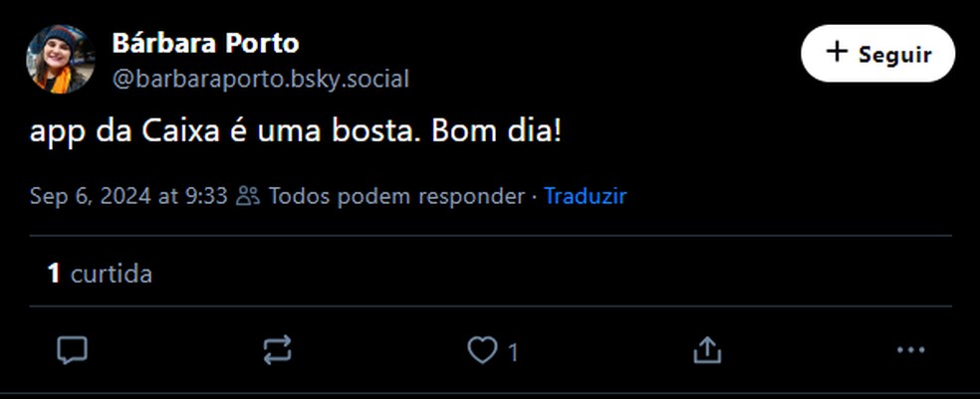The image size is (980, 399).
Task: Click the like count number beside heart
Action: pyautogui.click(x=513, y=351)
